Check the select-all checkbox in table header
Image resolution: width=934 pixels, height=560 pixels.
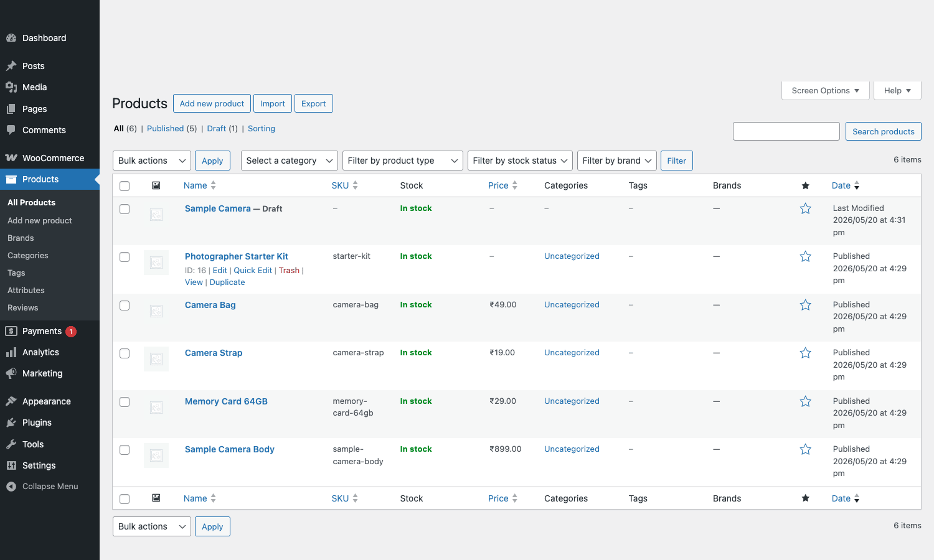tap(125, 186)
